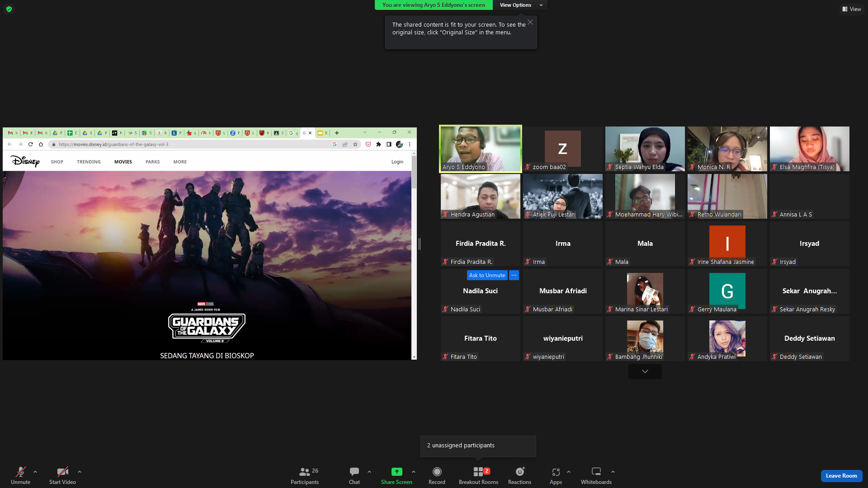Select Monica N. R video tile
The height and width of the screenshot is (488, 868).
click(x=727, y=149)
